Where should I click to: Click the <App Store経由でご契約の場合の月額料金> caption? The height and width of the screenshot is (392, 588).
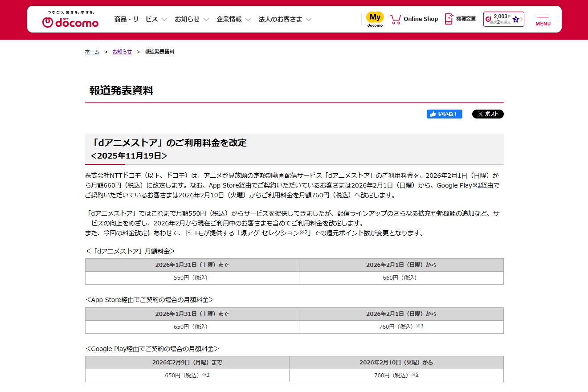pyautogui.click(x=150, y=300)
